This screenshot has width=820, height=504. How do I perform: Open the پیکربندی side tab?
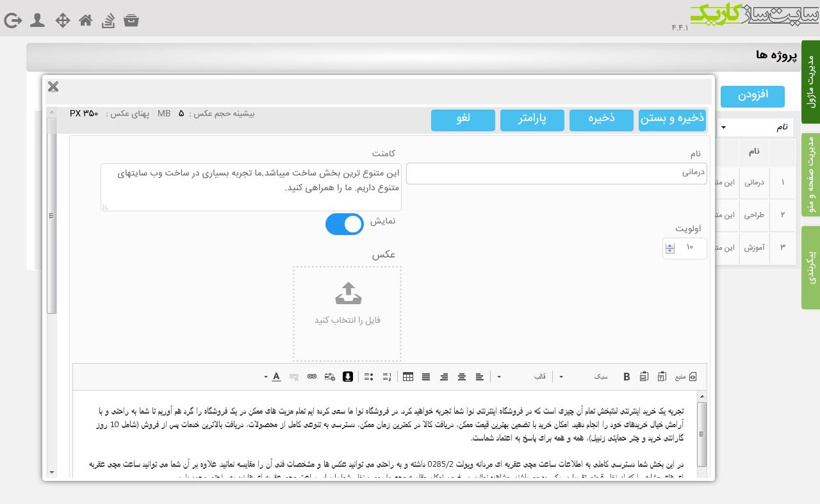810,268
